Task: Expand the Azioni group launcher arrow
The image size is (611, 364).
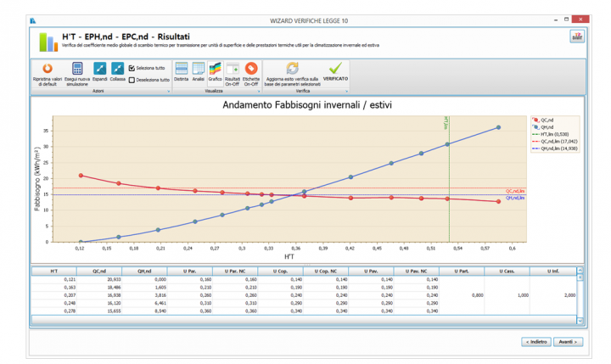Action: 168,91
